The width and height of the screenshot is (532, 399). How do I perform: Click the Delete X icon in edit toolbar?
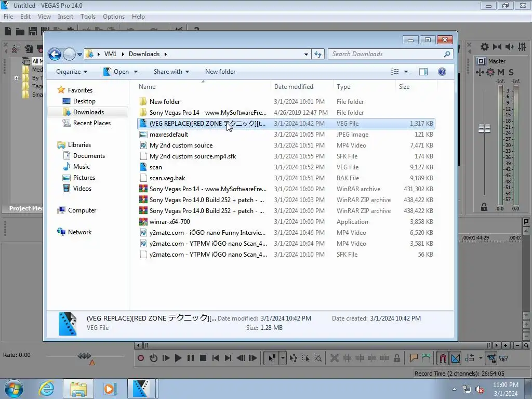click(x=335, y=358)
